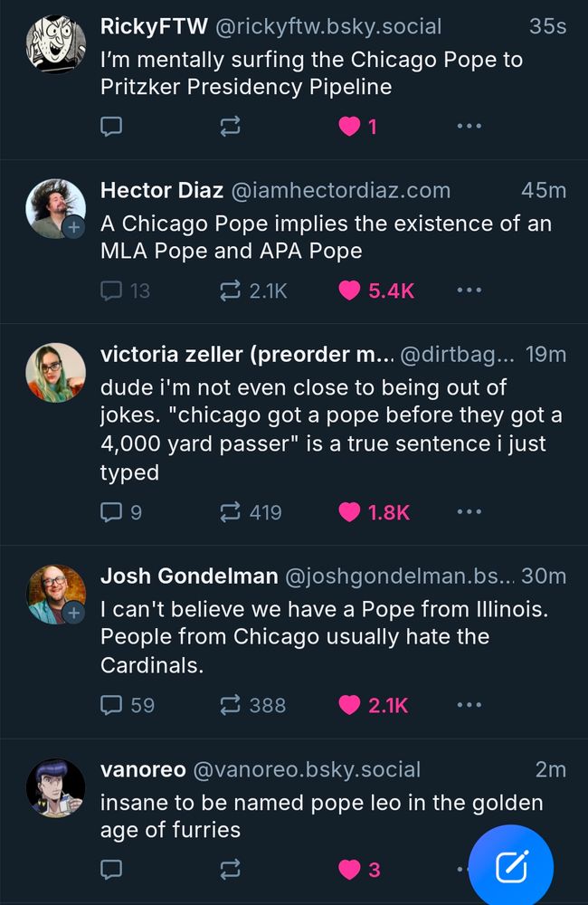Reply to Josh Gondelman's Cardinals joke
Screen dimensions: 588x905
[x=110, y=705]
